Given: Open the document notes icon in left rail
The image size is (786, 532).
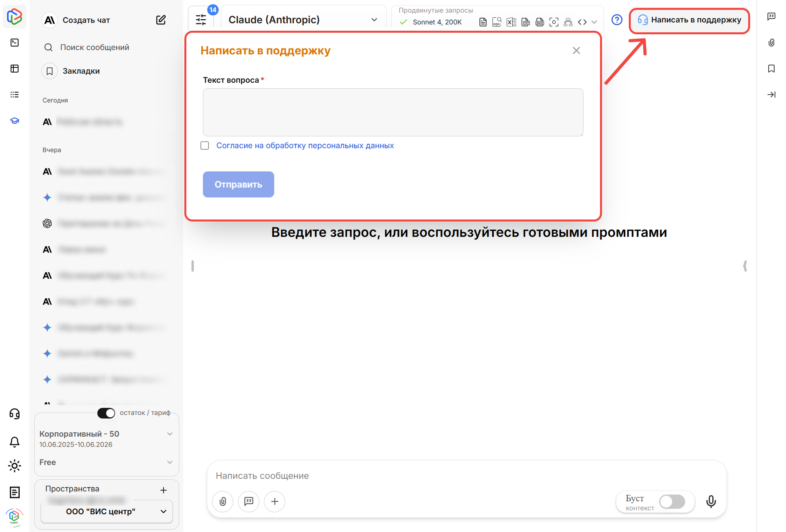Looking at the screenshot, I should coord(15,492).
